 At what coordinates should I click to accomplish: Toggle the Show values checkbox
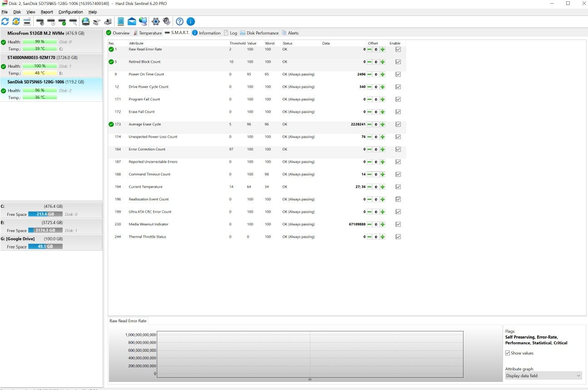(x=508, y=353)
